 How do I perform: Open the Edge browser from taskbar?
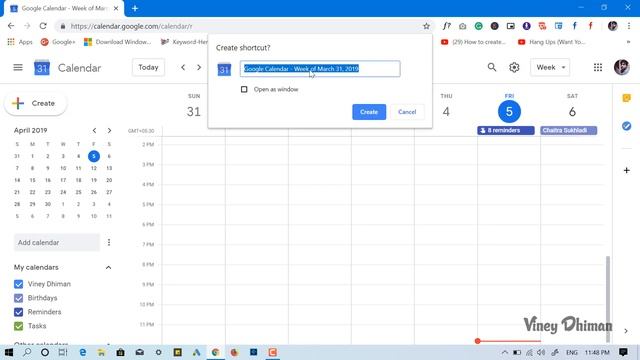82,352
